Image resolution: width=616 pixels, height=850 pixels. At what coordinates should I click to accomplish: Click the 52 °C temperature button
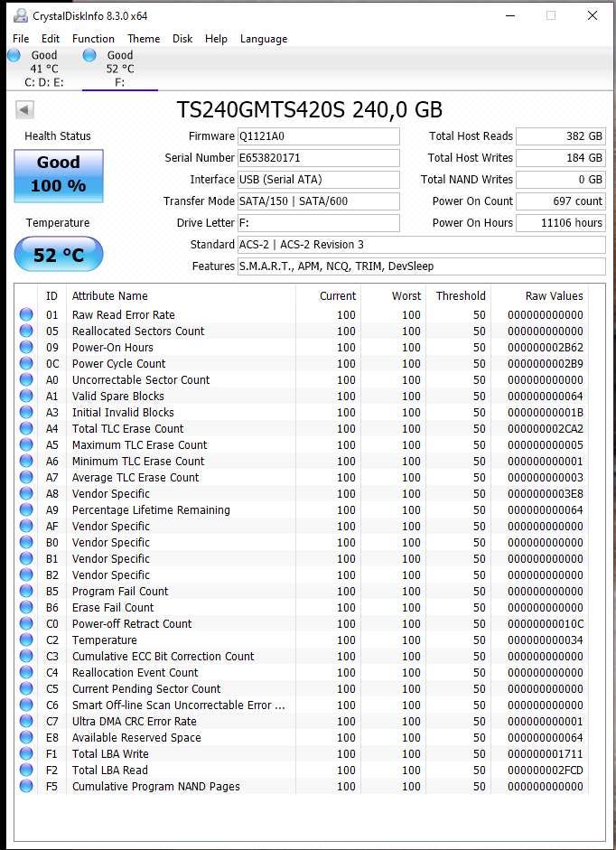[58, 254]
